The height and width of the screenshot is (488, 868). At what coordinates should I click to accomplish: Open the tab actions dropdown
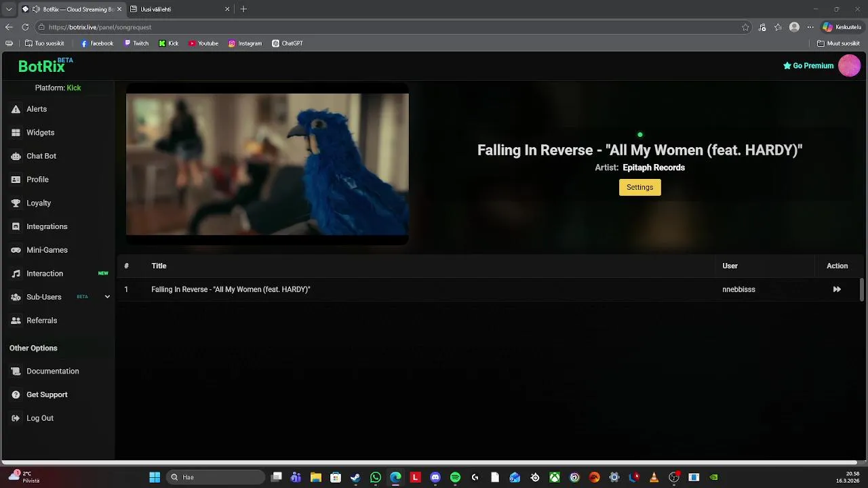[9, 9]
